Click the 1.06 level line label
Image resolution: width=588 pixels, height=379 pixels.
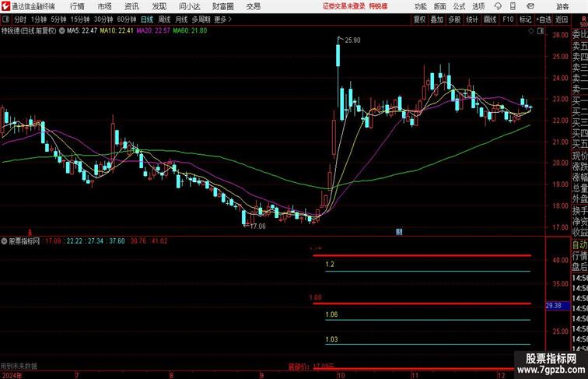click(331, 314)
